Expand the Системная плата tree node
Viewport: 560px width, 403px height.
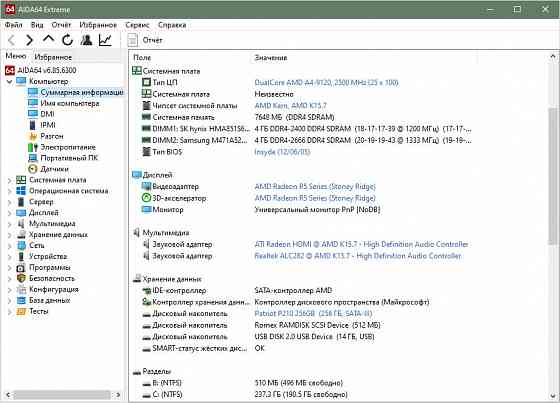[x=10, y=180]
